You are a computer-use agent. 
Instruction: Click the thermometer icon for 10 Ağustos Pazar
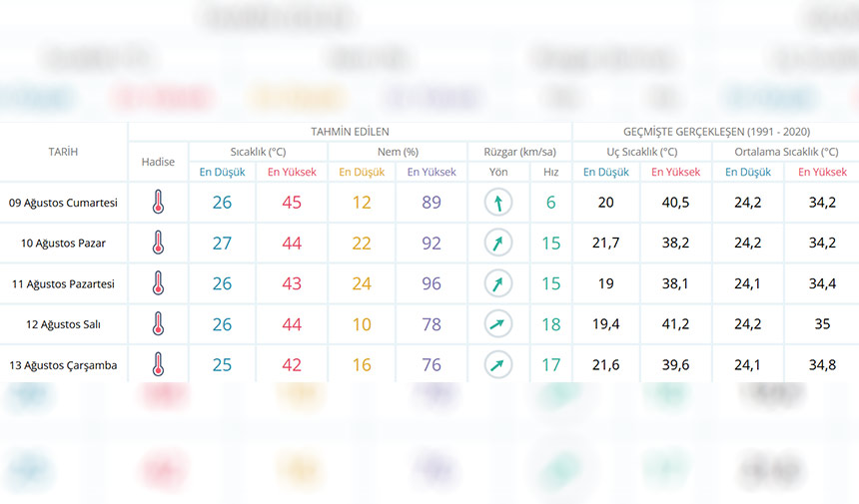click(x=158, y=244)
